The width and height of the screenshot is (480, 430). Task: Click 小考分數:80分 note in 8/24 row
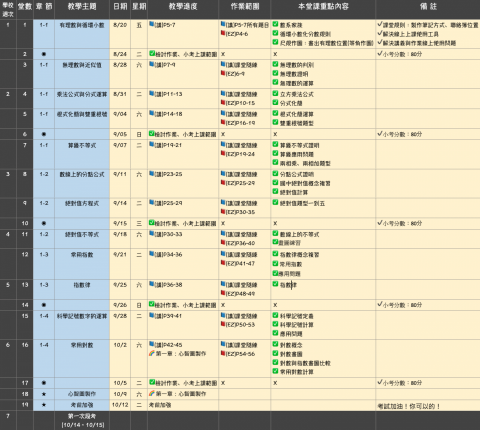400,54
